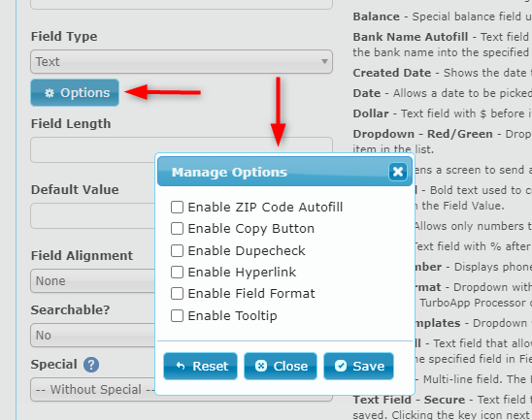
Task: Enable ZIP Code Autofill checkbox
Action: tap(177, 208)
